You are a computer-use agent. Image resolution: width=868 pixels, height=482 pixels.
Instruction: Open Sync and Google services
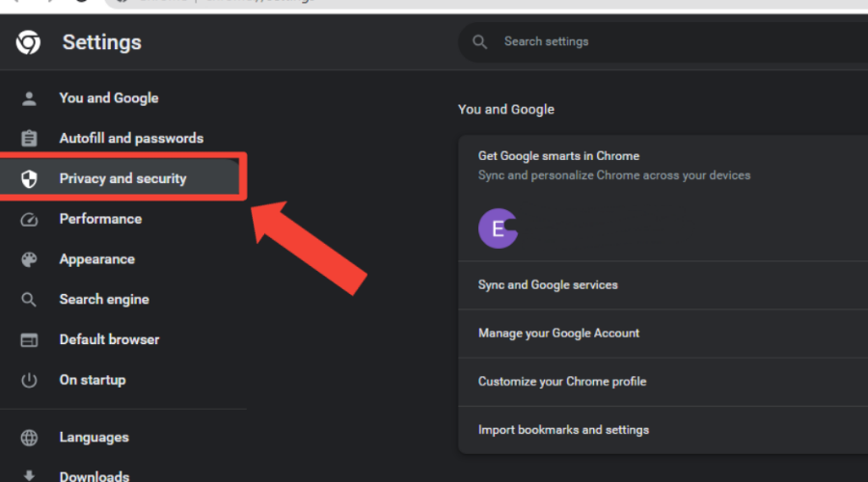click(548, 285)
